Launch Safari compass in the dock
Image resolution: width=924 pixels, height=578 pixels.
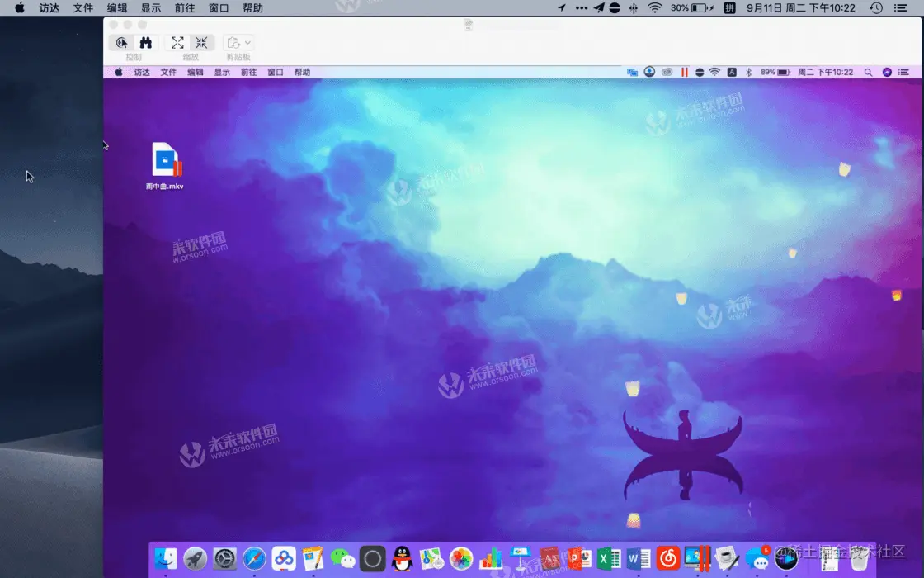point(254,558)
